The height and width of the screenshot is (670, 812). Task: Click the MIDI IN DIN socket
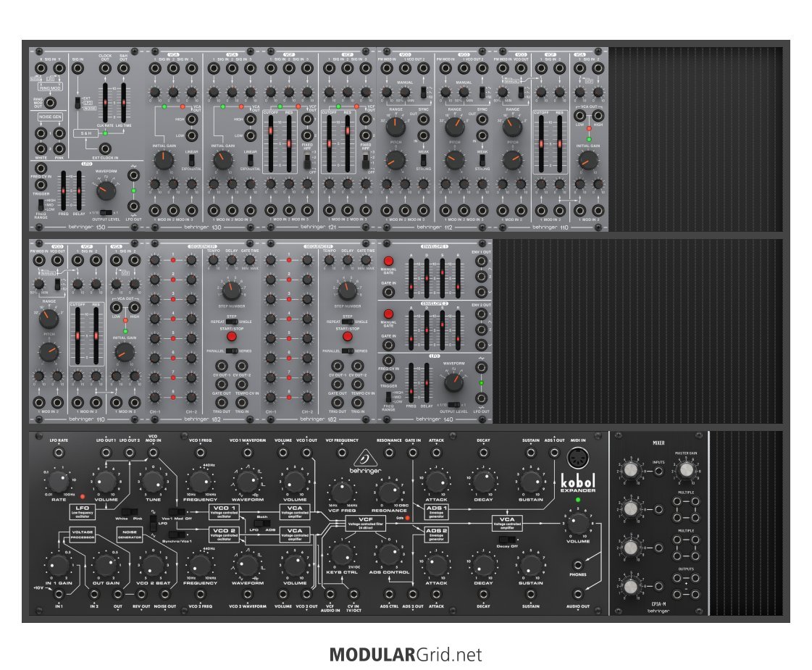pyautogui.click(x=578, y=458)
